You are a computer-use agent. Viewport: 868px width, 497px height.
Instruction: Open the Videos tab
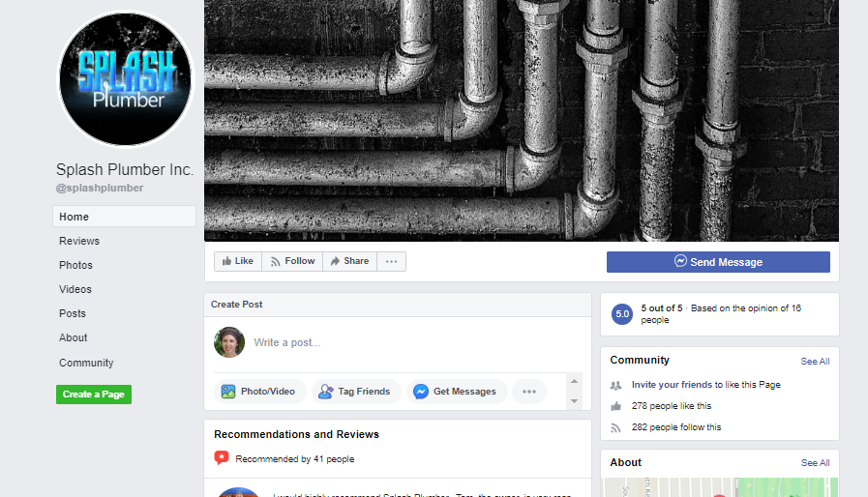coord(75,289)
